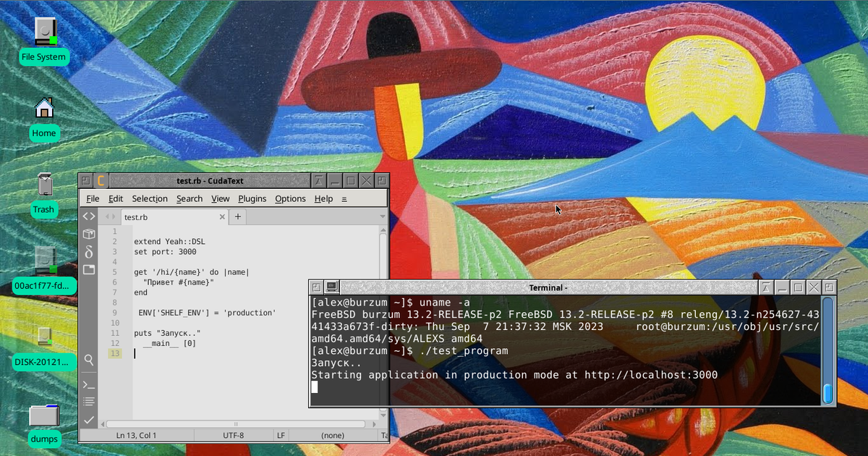Image resolution: width=868 pixels, height=456 pixels.
Task: Open the File System desktop icon
Action: (x=44, y=41)
